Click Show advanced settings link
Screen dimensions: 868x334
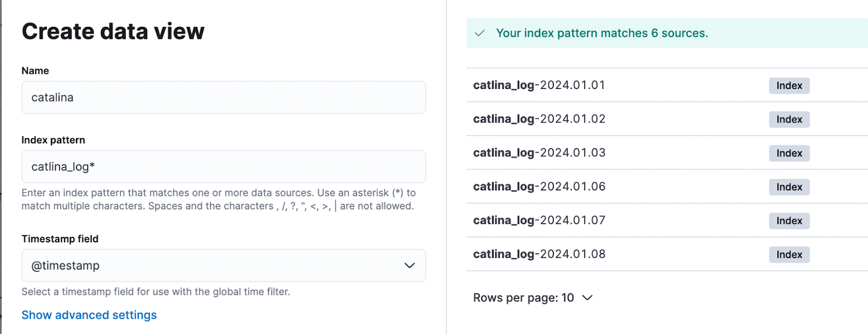tap(89, 315)
